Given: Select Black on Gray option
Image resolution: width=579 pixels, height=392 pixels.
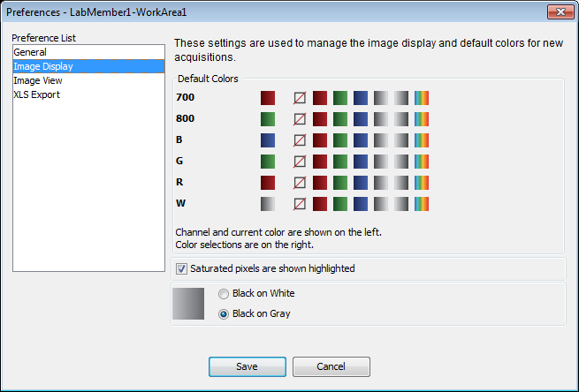Looking at the screenshot, I should 224,314.
